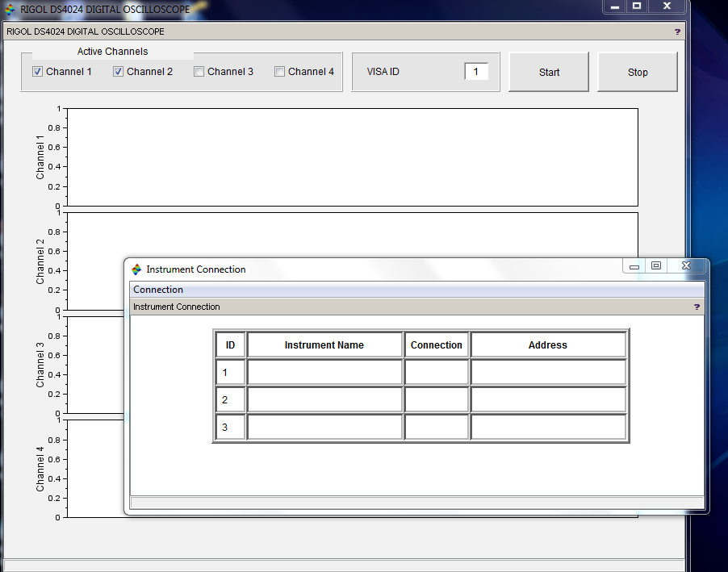The height and width of the screenshot is (572, 728).
Task: Click the Channel 2 axis label
Action: 40,261
